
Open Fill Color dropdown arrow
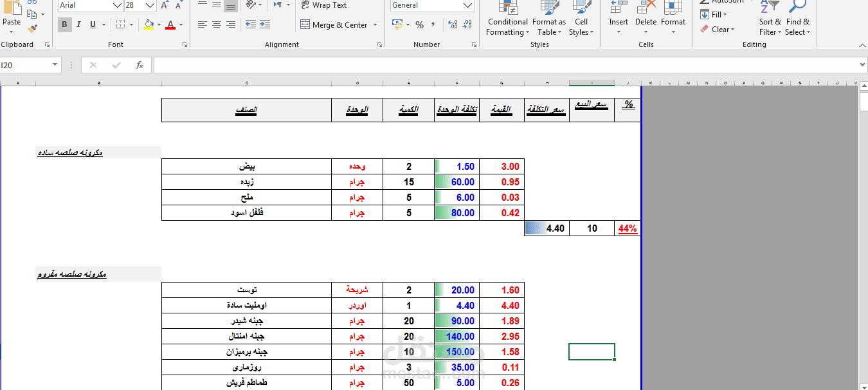[x=159, y=25]
